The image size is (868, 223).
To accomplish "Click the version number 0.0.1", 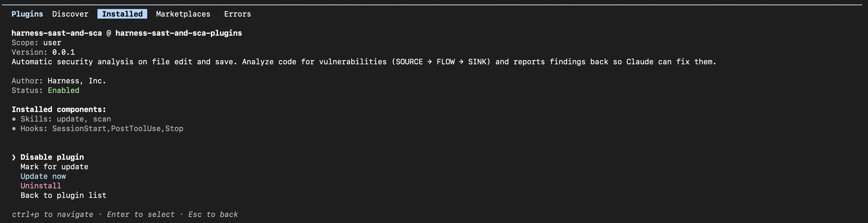I will (x=63, y=52).
